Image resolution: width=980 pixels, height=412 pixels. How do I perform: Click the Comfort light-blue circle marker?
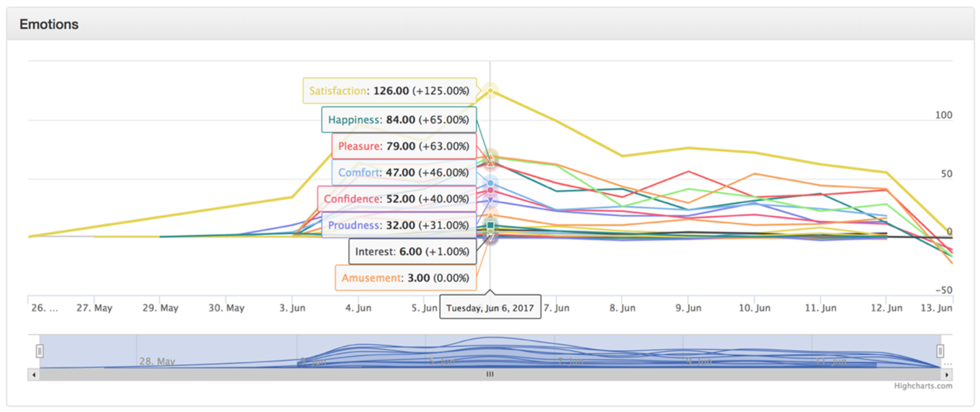click(x=490, y=183)
